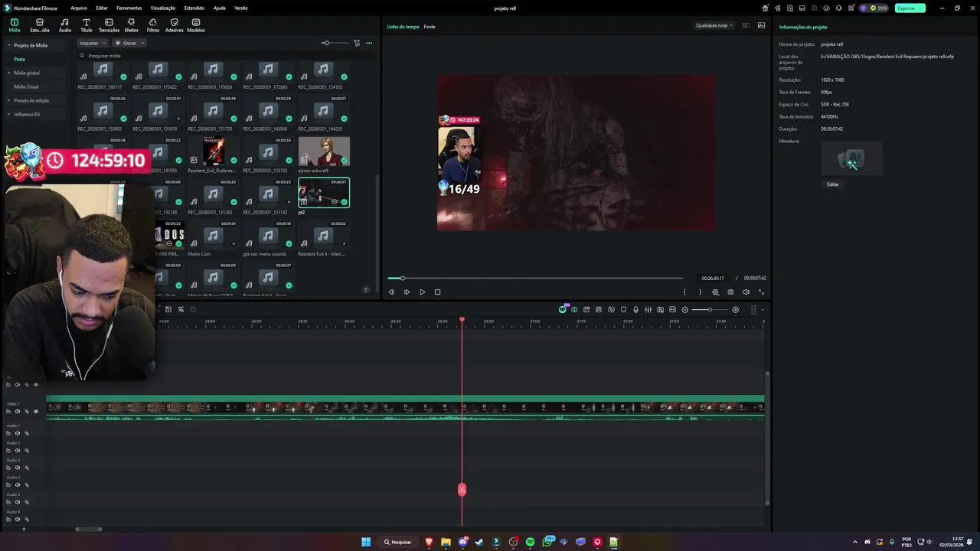Click the media thumbnail size slider
Viewport: 980px width, 551px height.
(335, 43)
